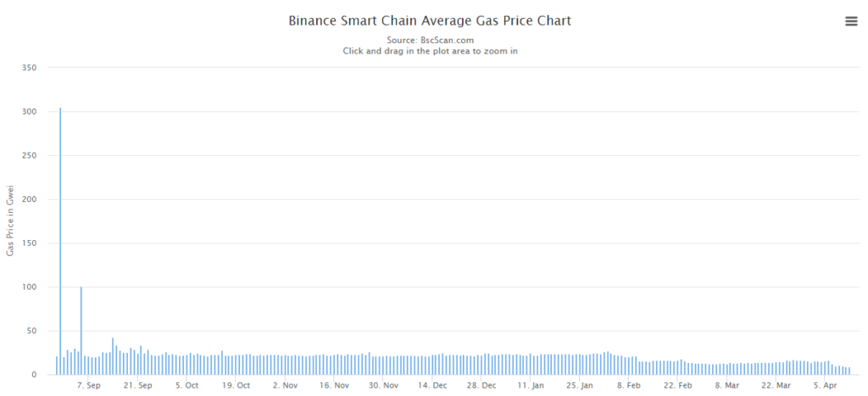Click the 8. Feb axis label
868x396 pixels.
(x=629, y=385)
